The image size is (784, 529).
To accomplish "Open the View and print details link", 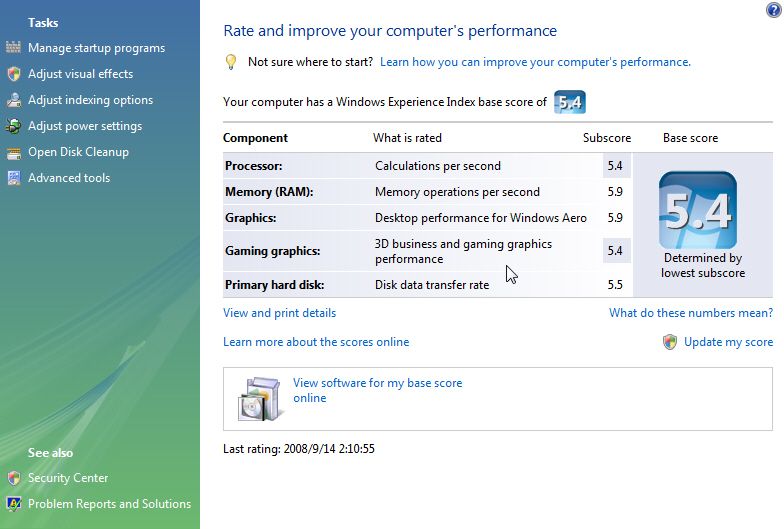I will pos(280,313).
